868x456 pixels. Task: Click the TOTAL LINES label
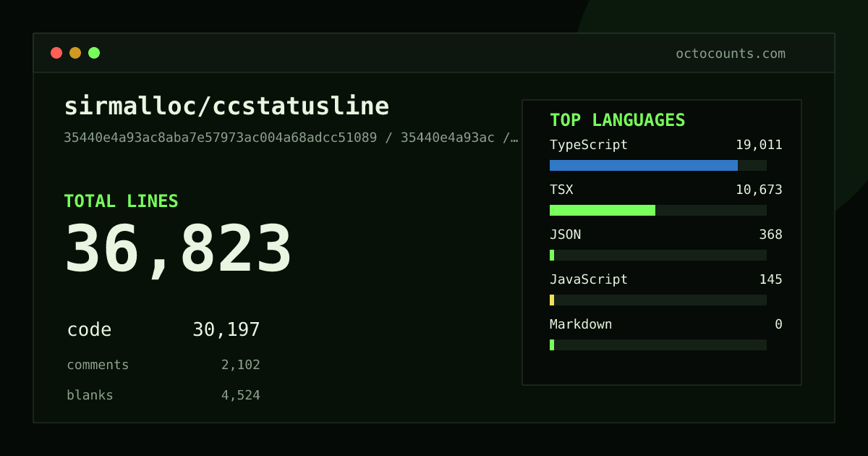click(x=121, y=201)
